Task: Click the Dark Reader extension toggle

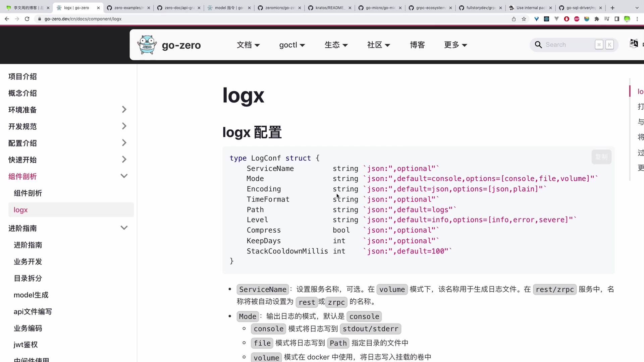Action: (587, 19)
